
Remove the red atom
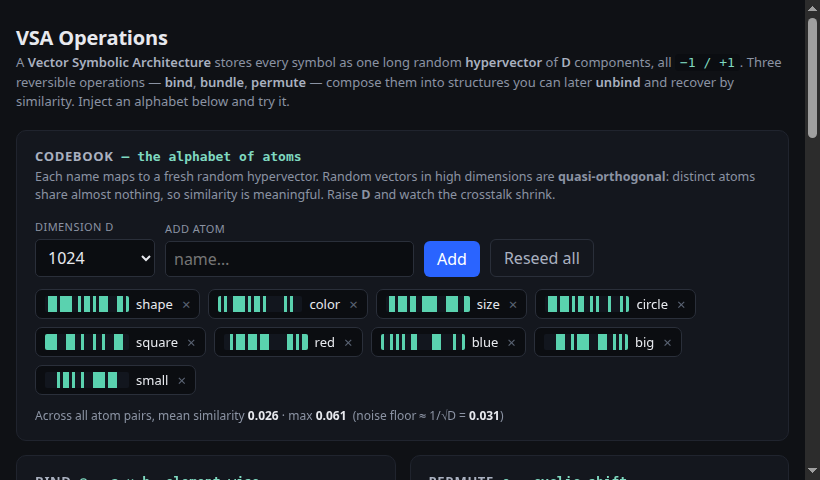tap(348, 343)
